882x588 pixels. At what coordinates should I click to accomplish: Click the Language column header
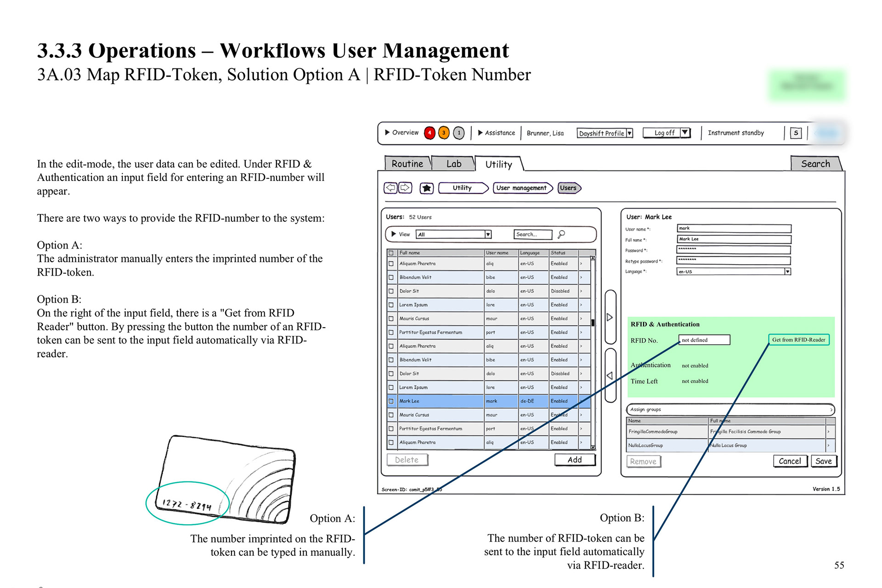coord(533,253)
